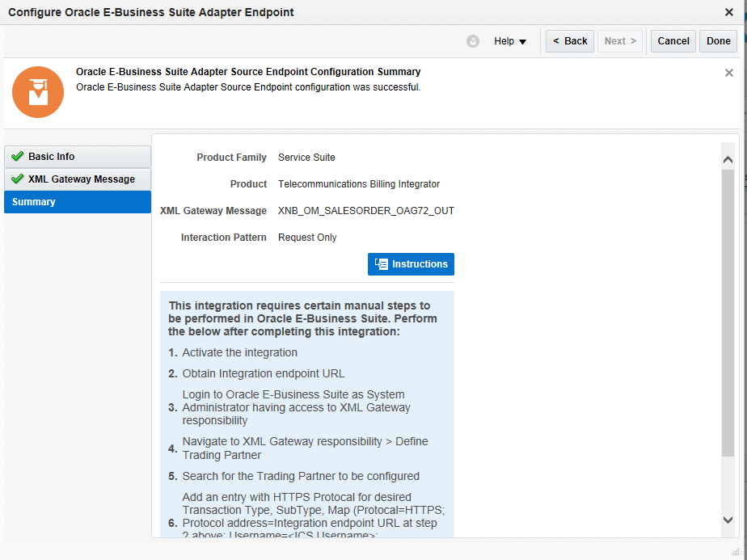Click the configuration was successful message
Viewport: 747px width, 560px height.
pyautogui.click(x=248, y=87)
